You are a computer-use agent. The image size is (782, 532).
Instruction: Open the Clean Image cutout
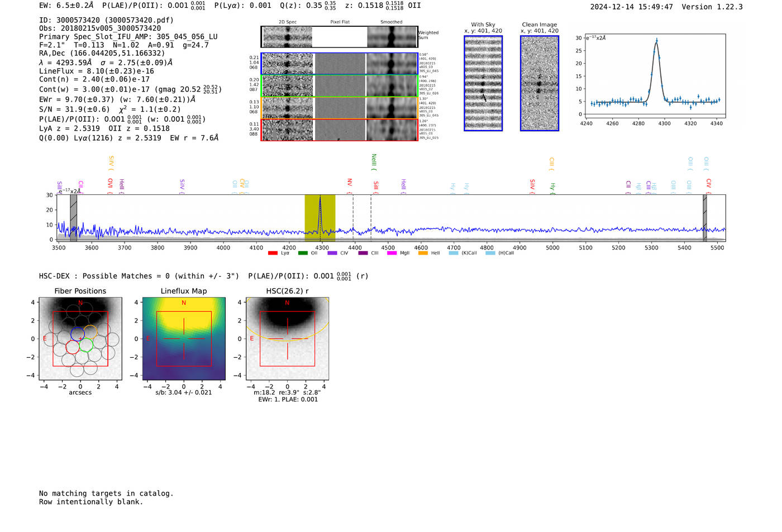tap(540, 83)
